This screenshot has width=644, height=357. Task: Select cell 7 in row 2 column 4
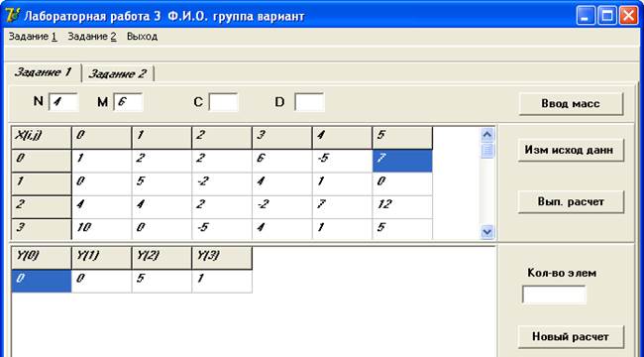pos(342,207)
